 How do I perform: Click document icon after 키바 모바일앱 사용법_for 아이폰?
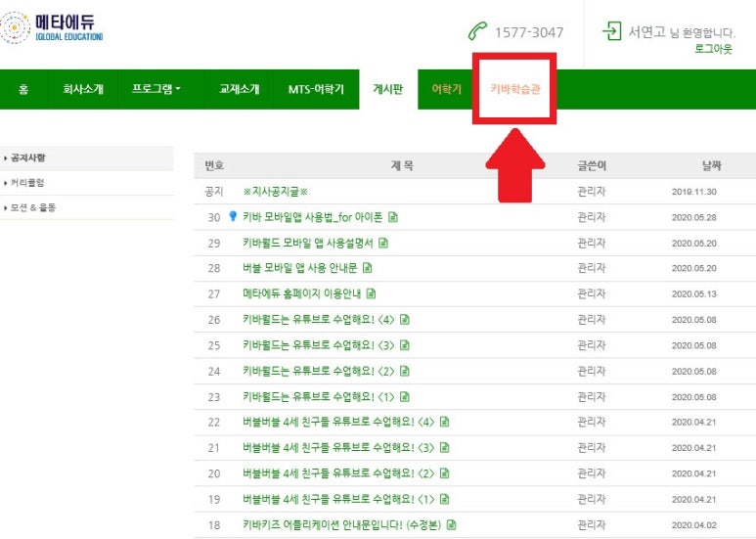point(393,217)
